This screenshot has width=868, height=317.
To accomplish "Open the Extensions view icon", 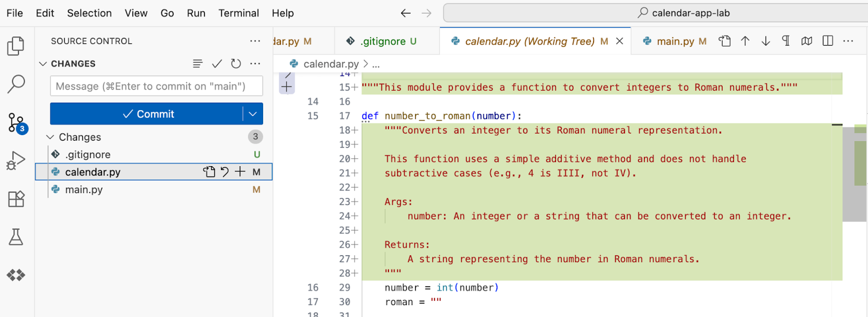I will tap(16, 199).
